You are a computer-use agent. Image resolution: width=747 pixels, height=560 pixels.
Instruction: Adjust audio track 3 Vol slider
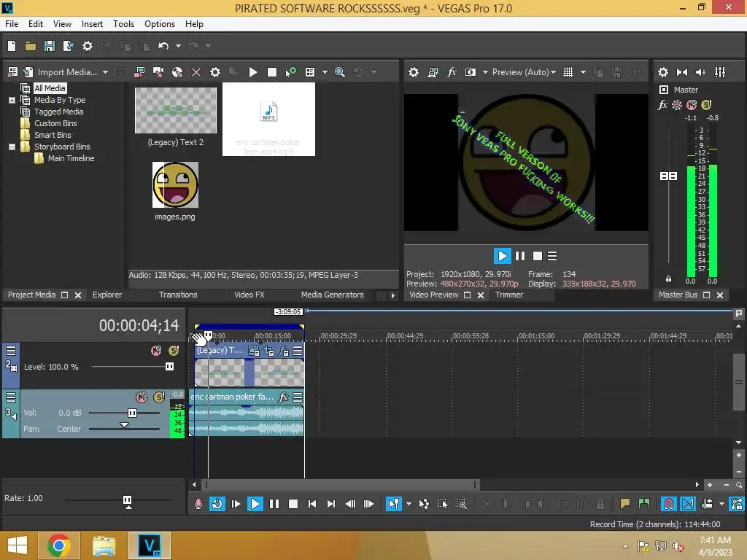pyautogui.click(x=133, y=413)
